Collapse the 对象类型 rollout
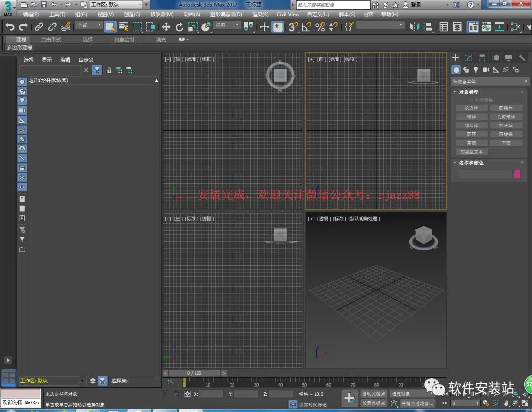 468,92
